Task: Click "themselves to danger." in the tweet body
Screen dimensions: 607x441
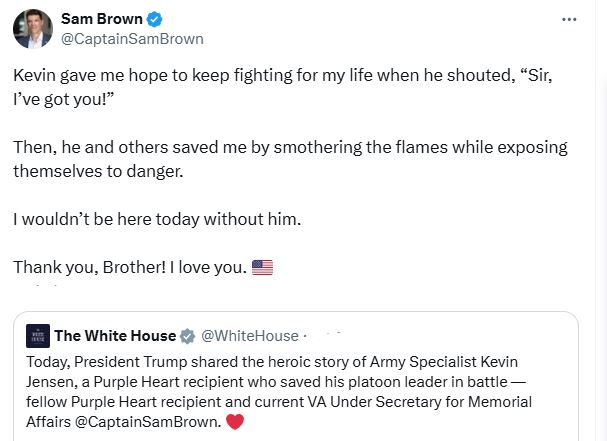Action: (96, 171)
